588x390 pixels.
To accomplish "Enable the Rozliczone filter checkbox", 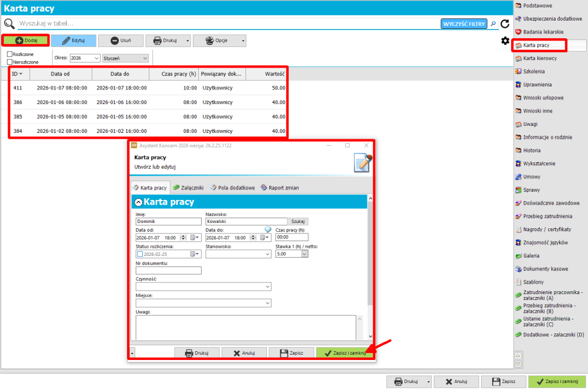I will (x=9, y=54).
